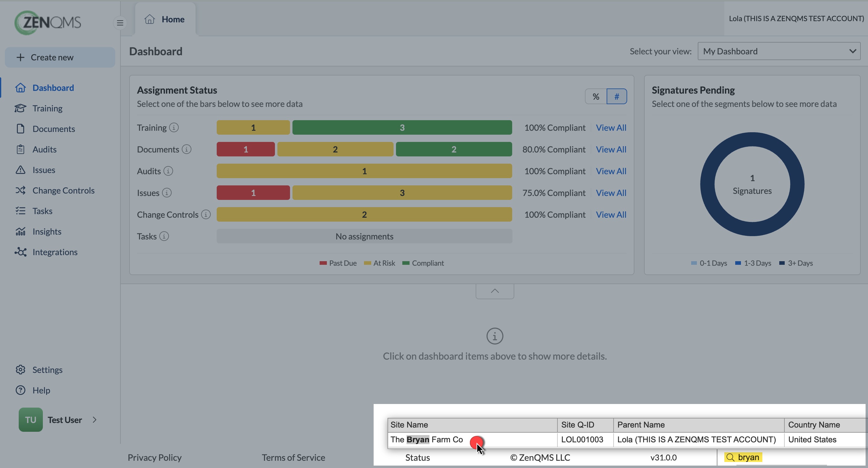Toggle the 0-1 Days legend item
868x468 pixels.
pyautogui.click(x=709, y=263)
